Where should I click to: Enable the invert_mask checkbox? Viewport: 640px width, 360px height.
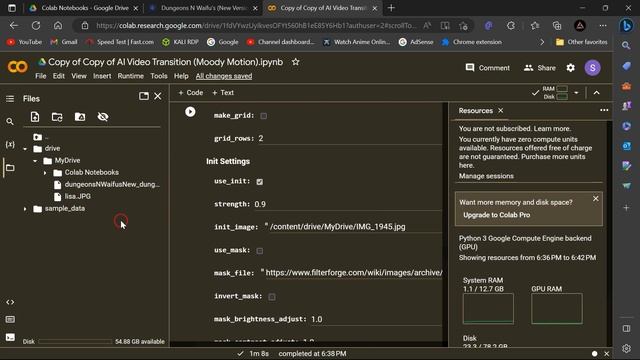[x=272, y=297]
